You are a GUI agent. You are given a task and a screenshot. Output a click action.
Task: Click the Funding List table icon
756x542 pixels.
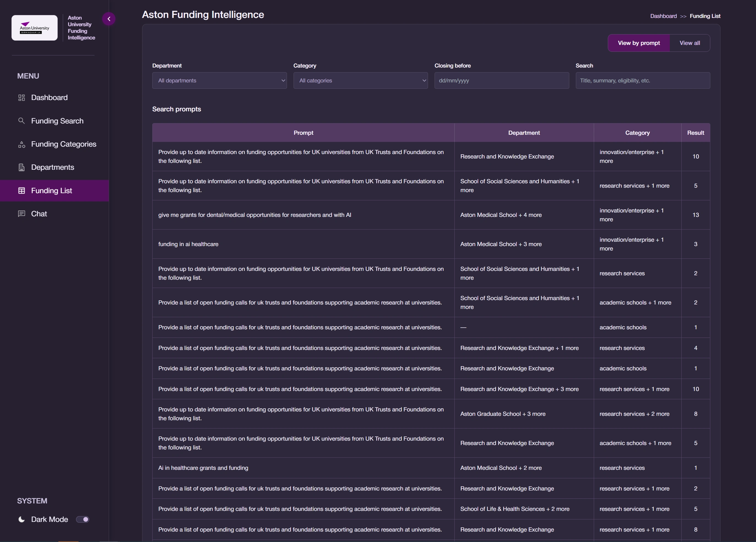click(22, 191)
